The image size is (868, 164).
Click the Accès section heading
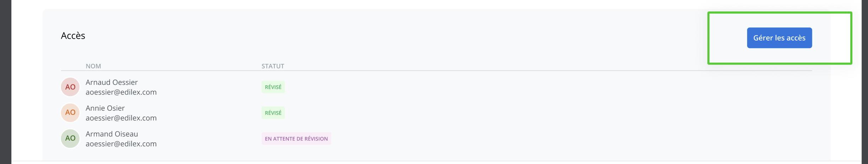(x=73, y=36)
